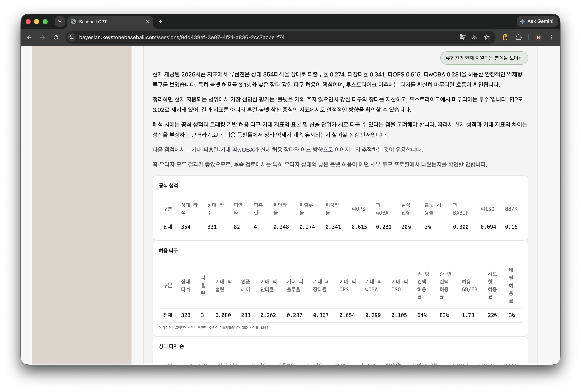This screenshot has width=581, height=392.
Task: Click the yellow extension icon in toolbar
Action: click(x=505, y=37)
